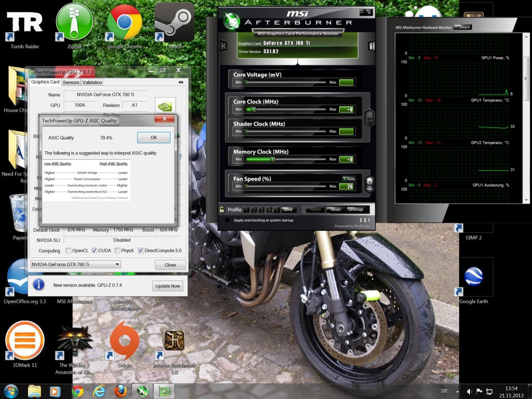Select Afterburner profile slot 3

(x=262, y=210)
